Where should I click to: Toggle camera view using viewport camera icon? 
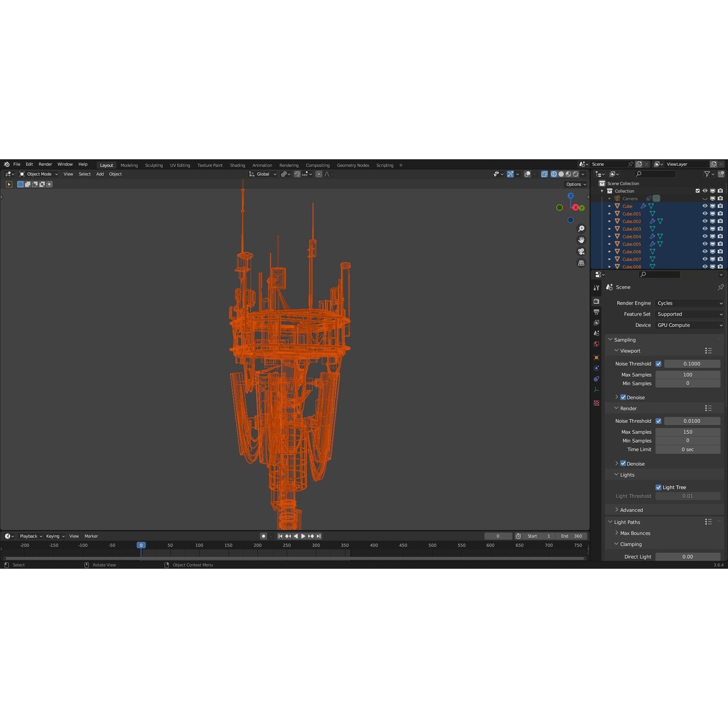pyautogui.click(x=581, y=251)
